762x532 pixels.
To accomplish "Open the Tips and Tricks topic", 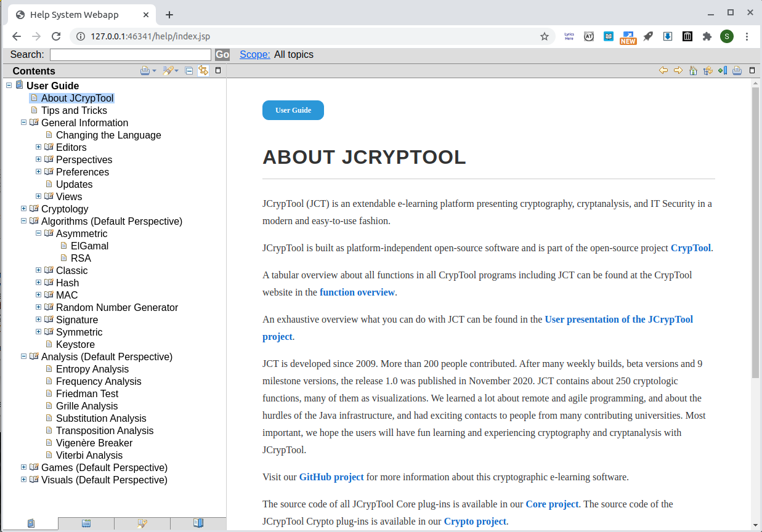I will click(74, 110).
